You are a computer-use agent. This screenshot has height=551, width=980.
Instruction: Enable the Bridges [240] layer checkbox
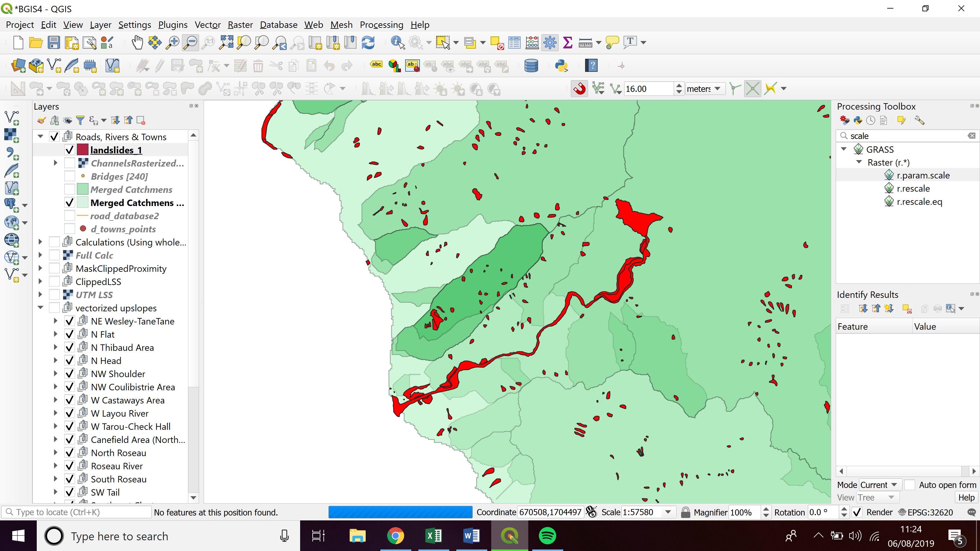tap(69, 176)
